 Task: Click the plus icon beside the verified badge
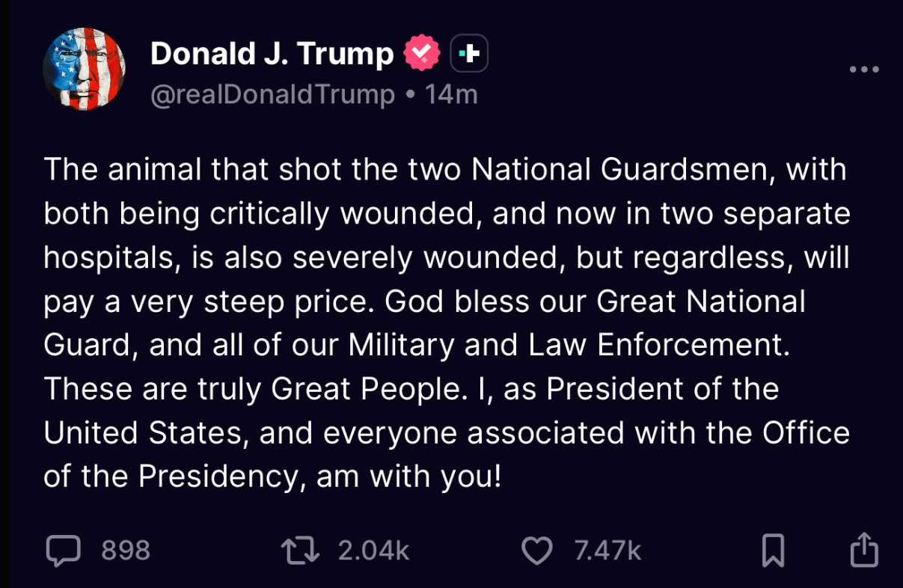[x=468, y=52]
